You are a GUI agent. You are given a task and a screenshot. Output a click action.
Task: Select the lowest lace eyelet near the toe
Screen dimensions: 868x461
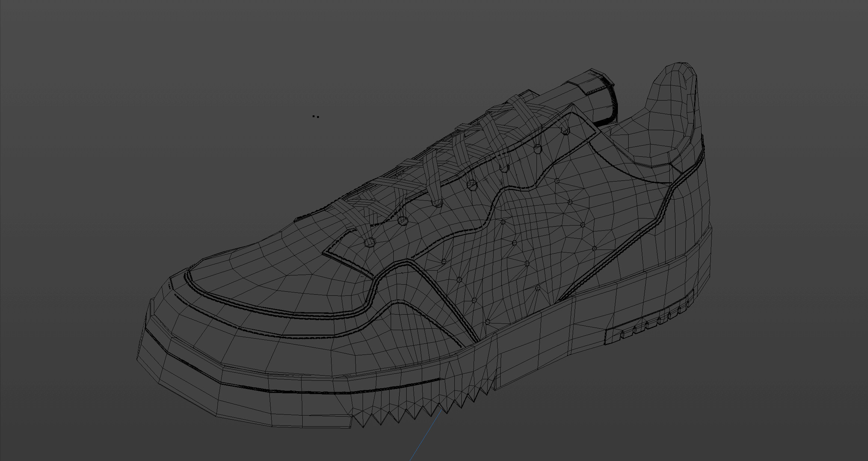click(x=370, y=243)
